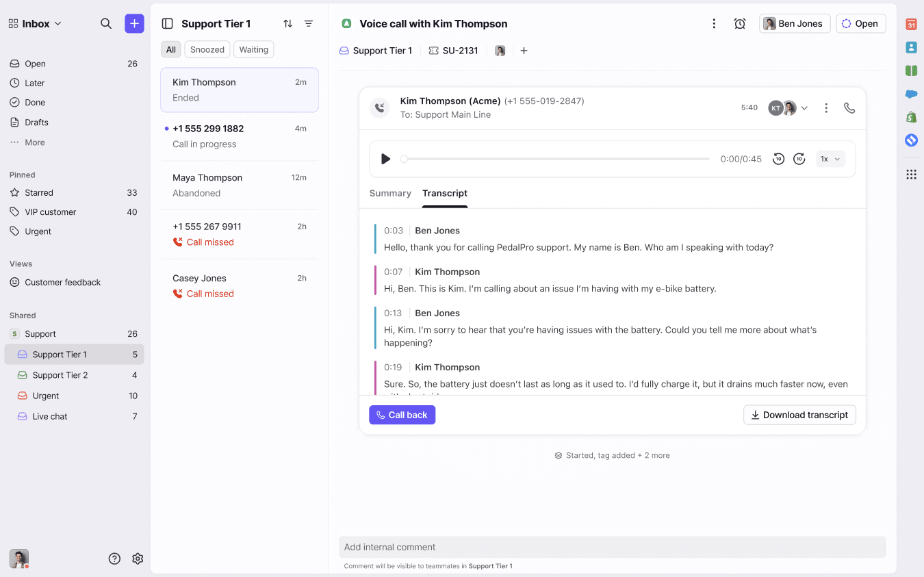Toggle the Snoozed conversation filter
924x577 pixels.
click(x=207, y=49)
